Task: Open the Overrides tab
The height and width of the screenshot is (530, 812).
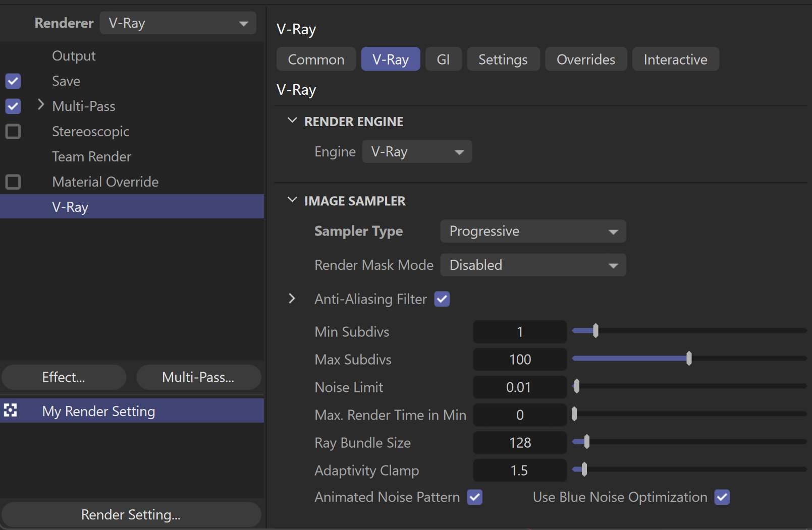Action: point(586,60)
